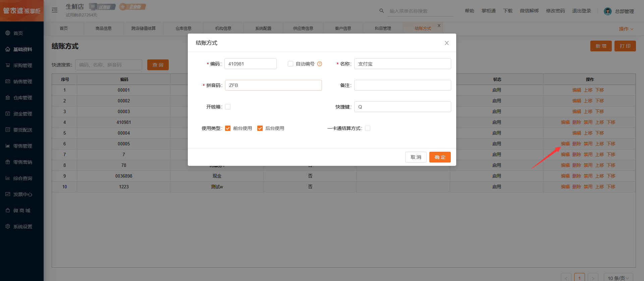Switch to the 科目管理 tab
Viewport: 644px width, 281px height.
383,29
